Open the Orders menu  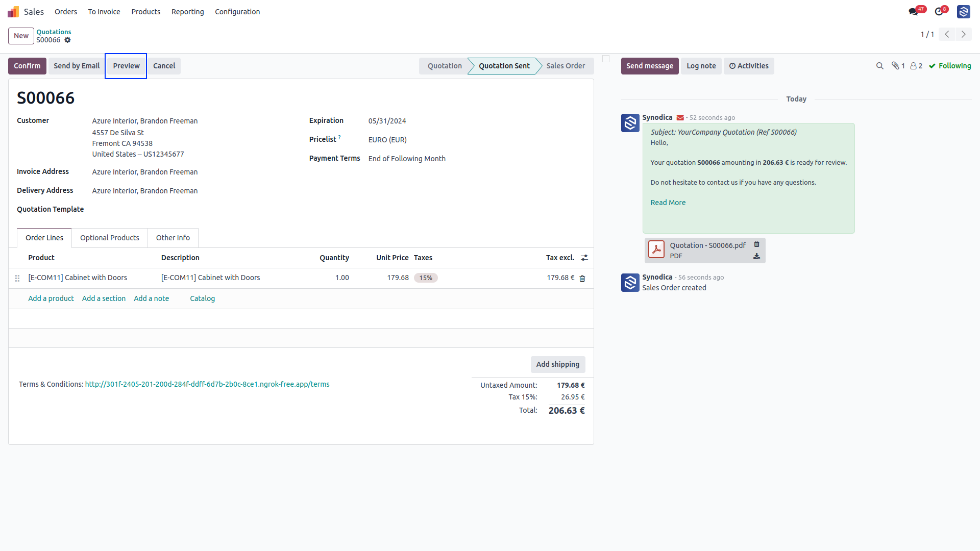[66, 12]
